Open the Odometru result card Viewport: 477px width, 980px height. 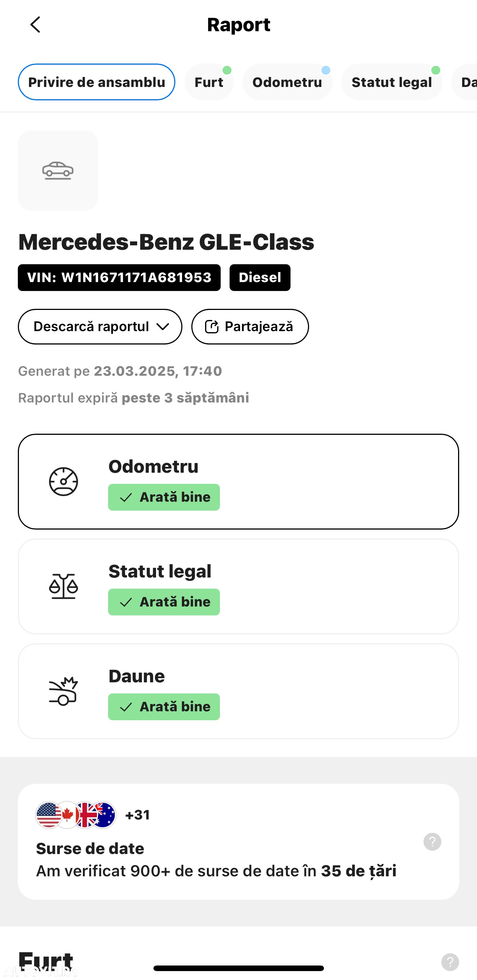pyautogui.click(x=238, y=482)
